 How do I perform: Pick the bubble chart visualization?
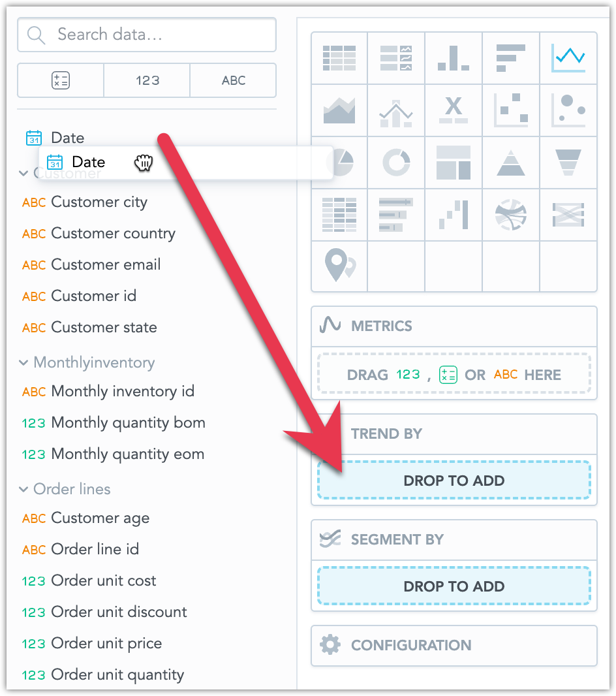(x=568, y=110)
